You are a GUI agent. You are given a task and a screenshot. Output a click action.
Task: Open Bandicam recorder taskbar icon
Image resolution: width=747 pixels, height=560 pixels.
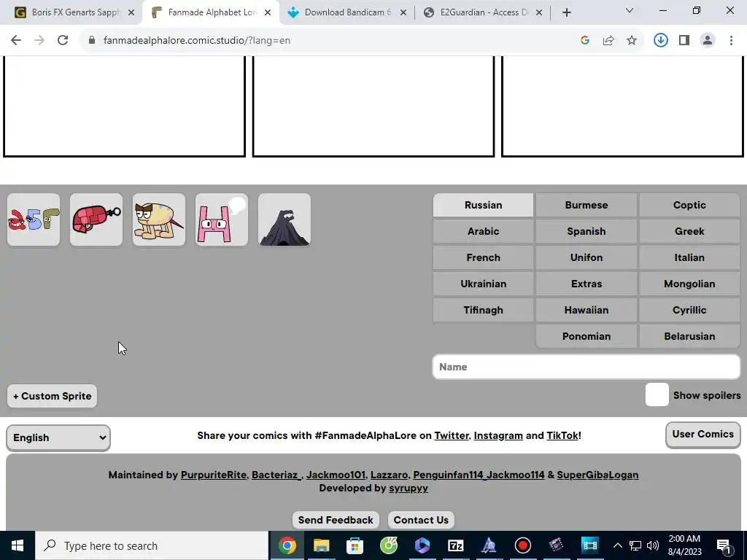(x=522, y=545)
